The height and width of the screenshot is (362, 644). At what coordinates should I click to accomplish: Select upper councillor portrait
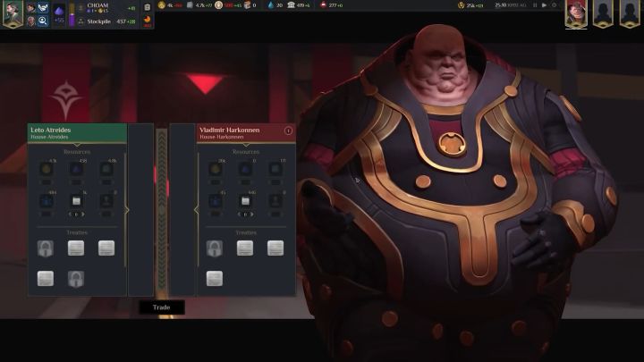point(31,8)
